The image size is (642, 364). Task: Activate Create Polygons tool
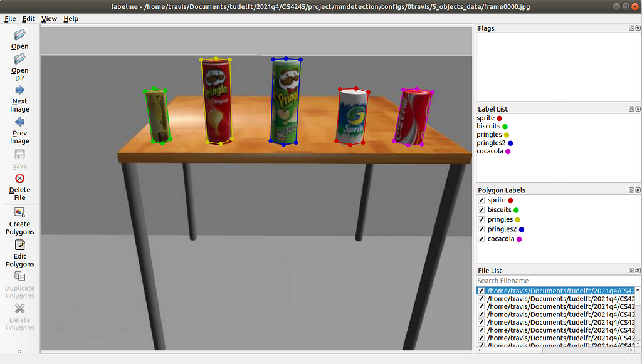19,212
